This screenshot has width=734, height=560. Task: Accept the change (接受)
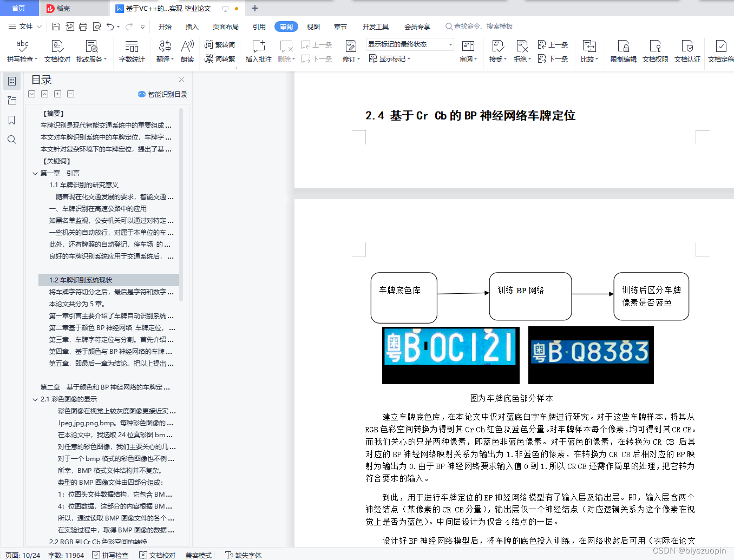point(498,51)
